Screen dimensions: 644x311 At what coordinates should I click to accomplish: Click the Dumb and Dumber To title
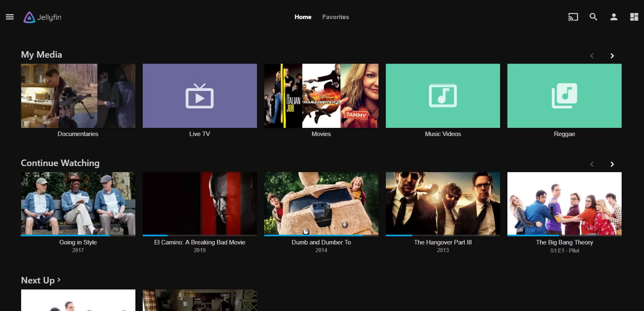click(321, 242)
